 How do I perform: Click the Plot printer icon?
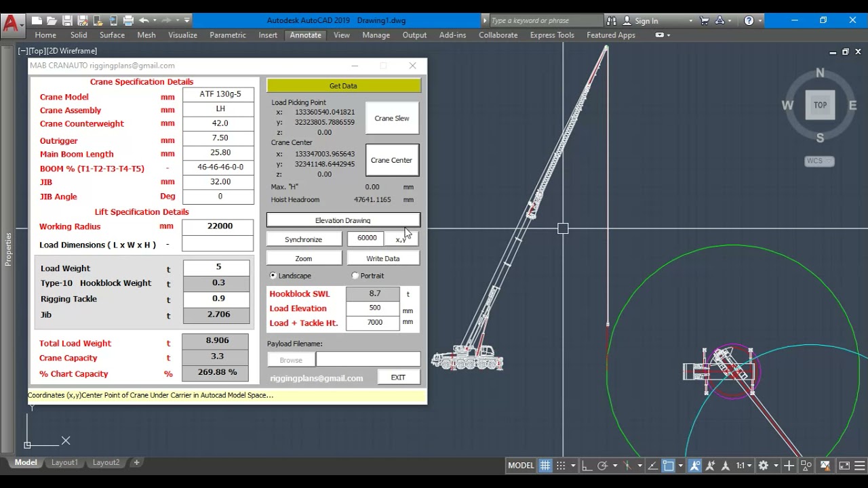click(128, 20)
